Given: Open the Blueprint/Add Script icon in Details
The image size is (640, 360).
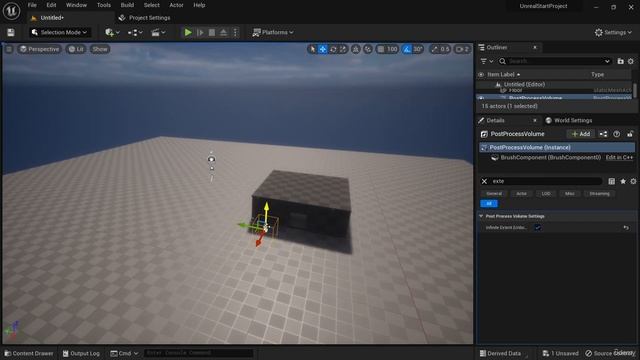Looking at the screenshot, I should tap(603, 134).
